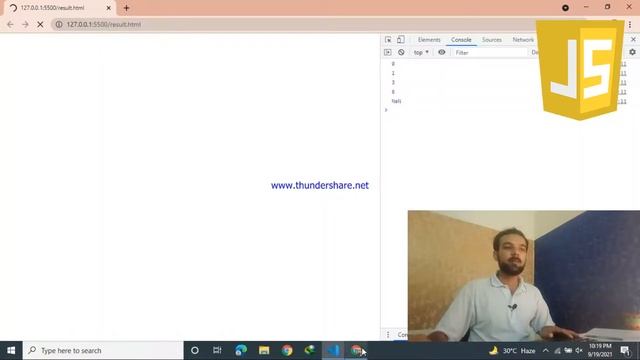
Task: Open console settings gear icon
Action: 632,52
